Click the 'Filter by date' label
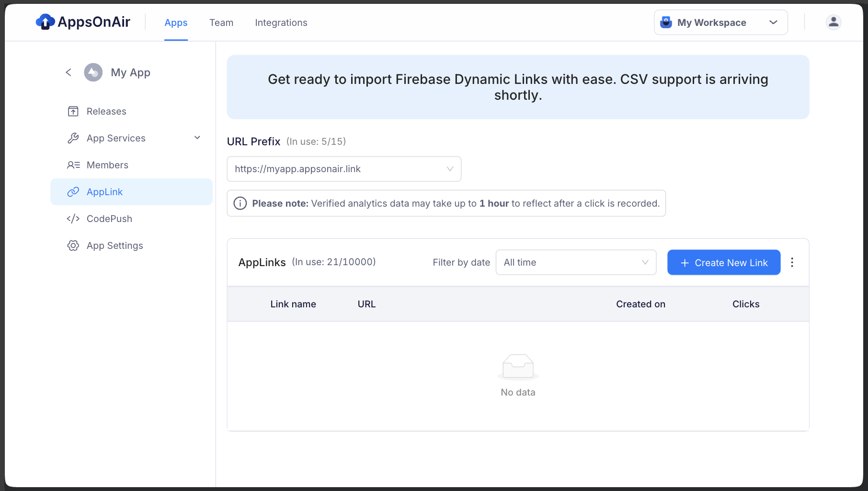This screenshot has width=868, height=491. tap(461, 262)
